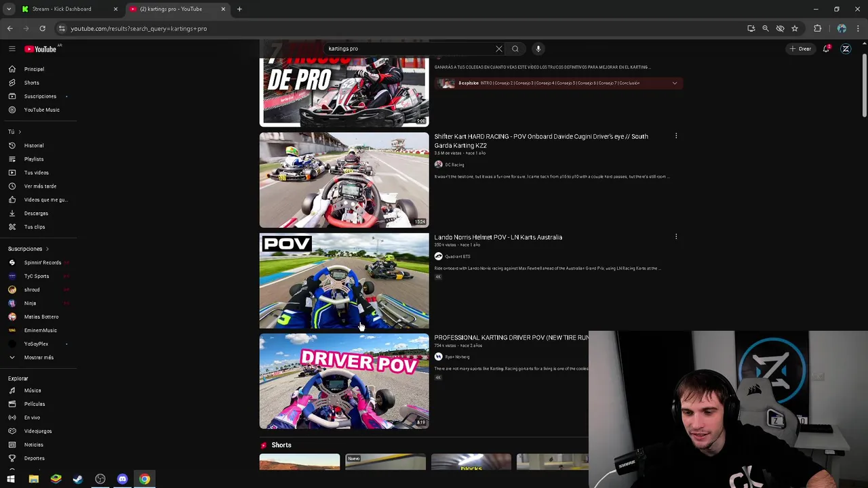Open Ver más tarde list
The height and width of the screenshot is (488, 868).
pyautogui.click(x=40, y=186)
